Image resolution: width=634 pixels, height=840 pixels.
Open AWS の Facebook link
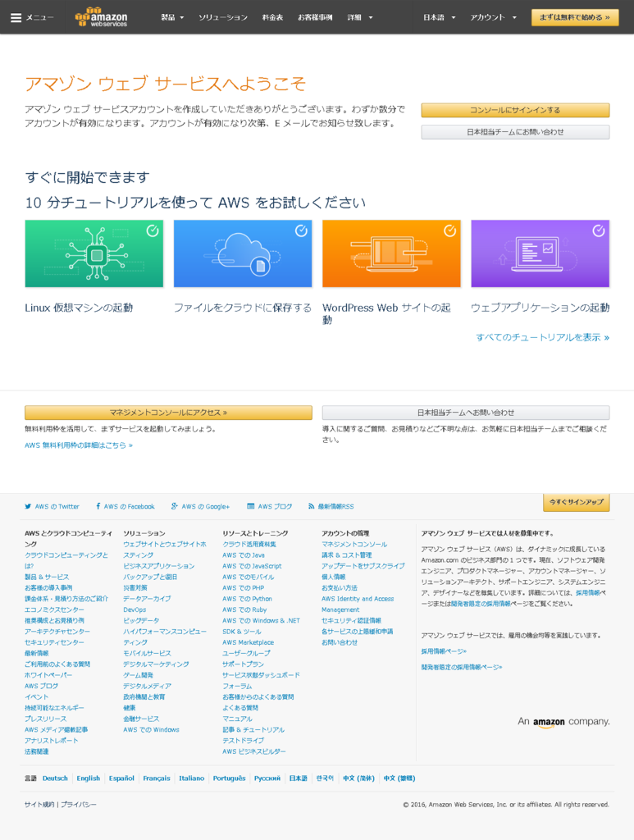(129, 506)
